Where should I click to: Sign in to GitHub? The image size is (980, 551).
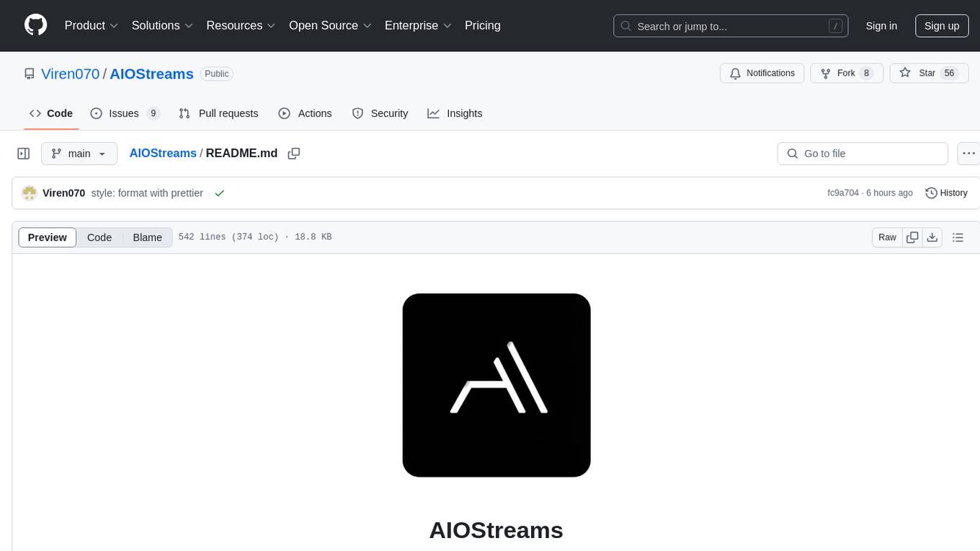(x=881, y=26)
